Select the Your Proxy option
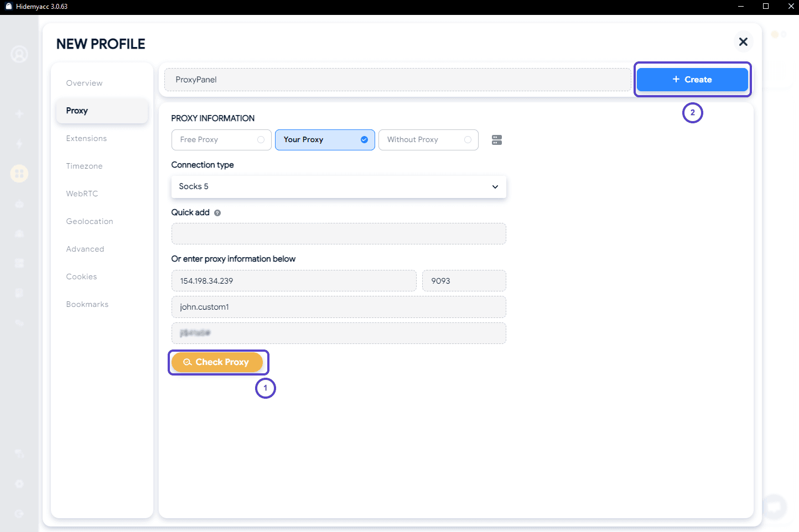Viewport: 799px width, 532px height. (325, 140)
